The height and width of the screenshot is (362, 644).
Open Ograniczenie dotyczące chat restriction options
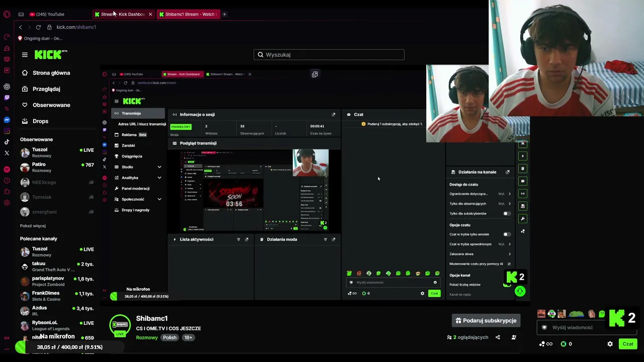(480, 194)
